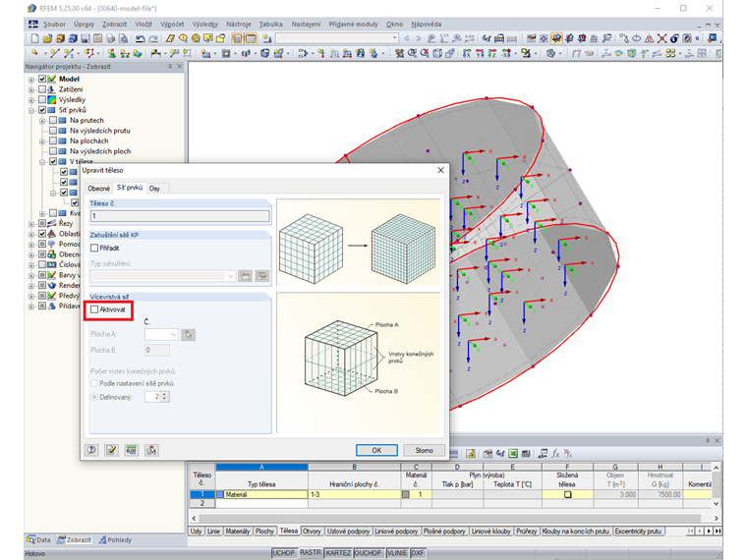This screenshot has width=747, height=560.
Task: Expand the Model tree node
Action: point(31,80)
